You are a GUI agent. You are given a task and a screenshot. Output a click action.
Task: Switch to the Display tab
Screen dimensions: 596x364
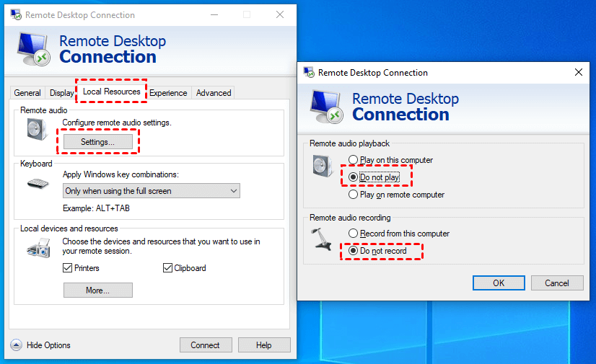coord(61,92)
